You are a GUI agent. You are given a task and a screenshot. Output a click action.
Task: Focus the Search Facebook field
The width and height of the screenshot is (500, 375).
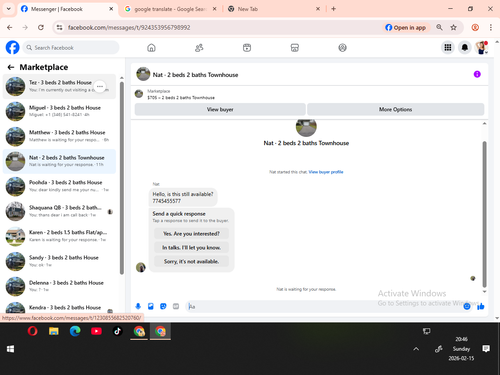tap(71, 48)
